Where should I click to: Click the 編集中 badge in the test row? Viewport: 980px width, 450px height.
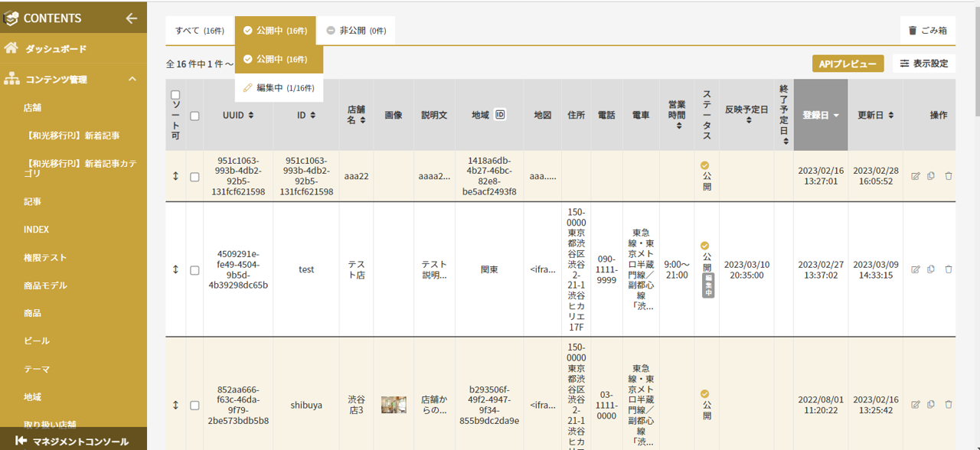[x=708, y=285]
